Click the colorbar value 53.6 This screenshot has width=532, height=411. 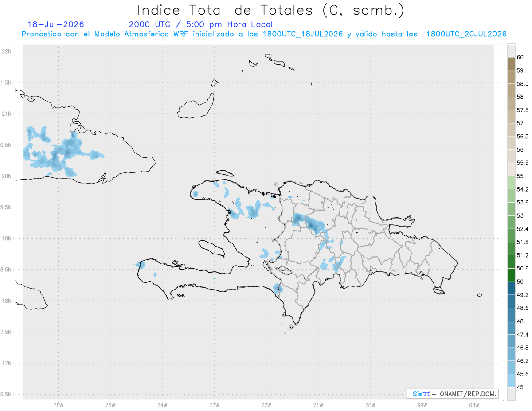[x=523, y=203]
